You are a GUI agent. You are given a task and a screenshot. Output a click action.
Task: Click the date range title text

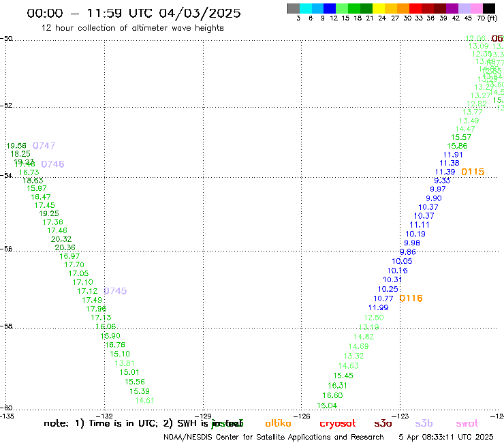point(133,13)
